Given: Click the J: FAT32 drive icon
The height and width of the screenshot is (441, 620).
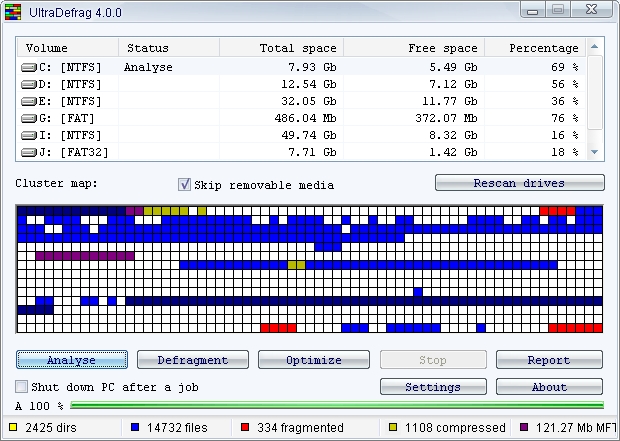Looking at the screenshot, I should pos(29,153).
